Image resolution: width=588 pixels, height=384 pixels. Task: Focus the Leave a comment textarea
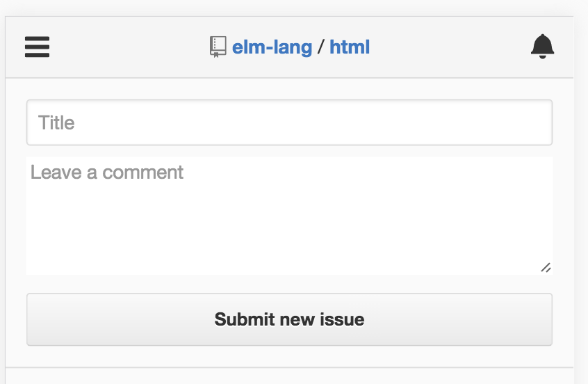pyautogui.click(x=290, y=216)
